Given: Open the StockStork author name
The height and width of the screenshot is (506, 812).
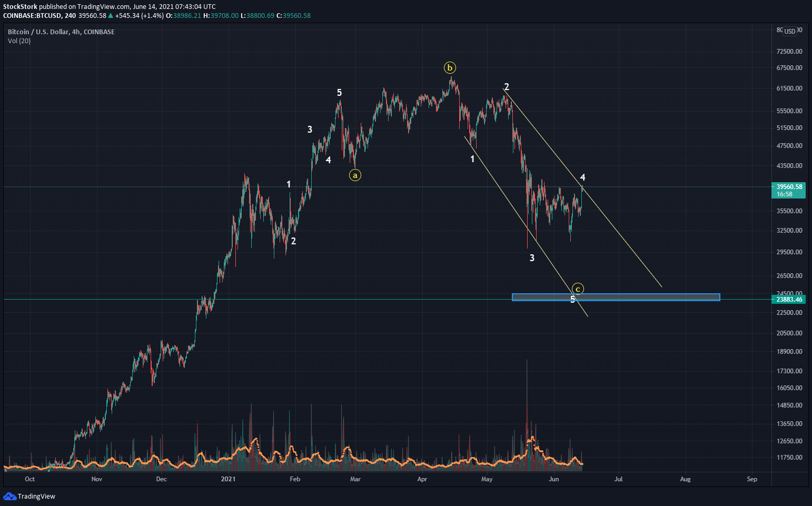Looking at the screenshot, I should click(20, 7).
